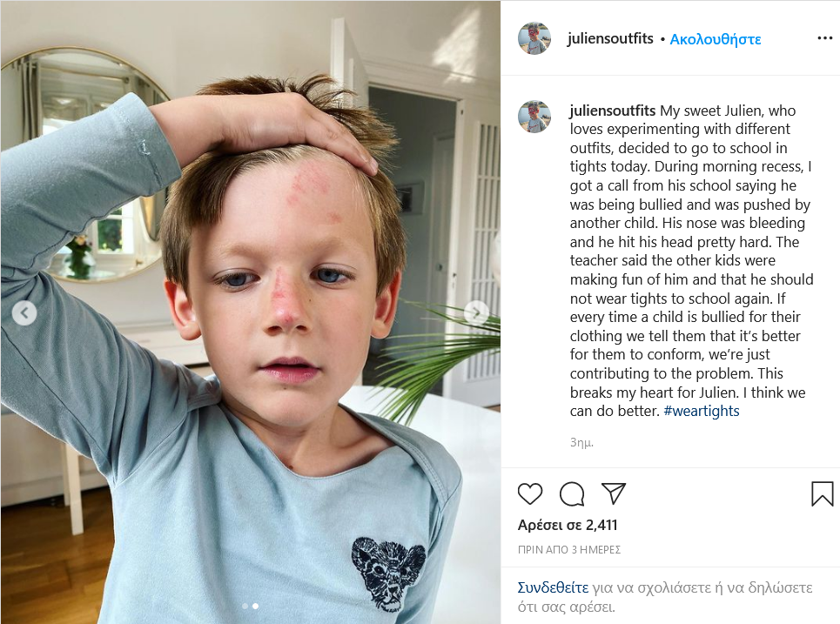Like the post with heart icon
This screenshot has height=624, width=840.
pos(530,493)
